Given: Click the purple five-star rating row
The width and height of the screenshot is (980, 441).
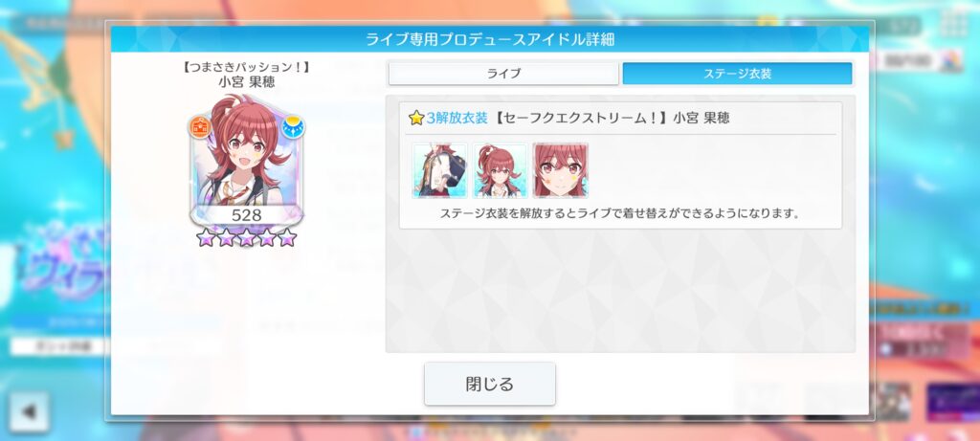Looking at the screenshot, I should point(246,237).
